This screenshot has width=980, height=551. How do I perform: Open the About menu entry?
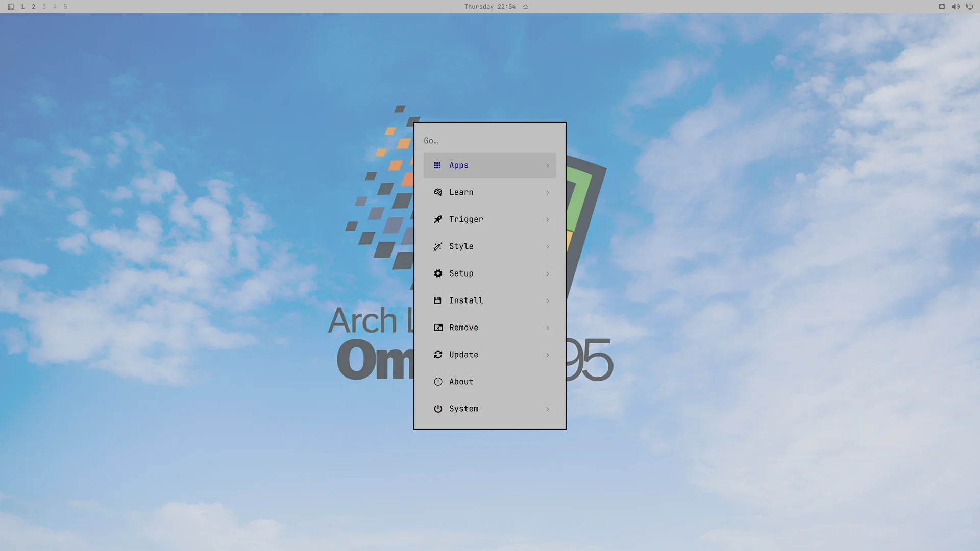coord(489,382)
